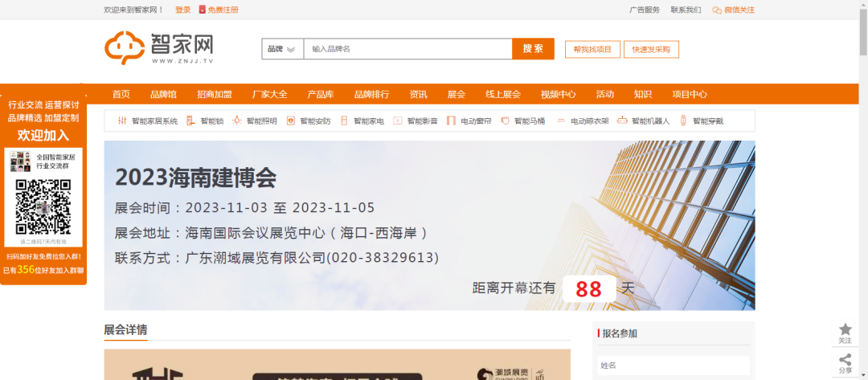Click the 姓名 input field
868x380 pixels.
pyautogui.click(x=674, y=366)
